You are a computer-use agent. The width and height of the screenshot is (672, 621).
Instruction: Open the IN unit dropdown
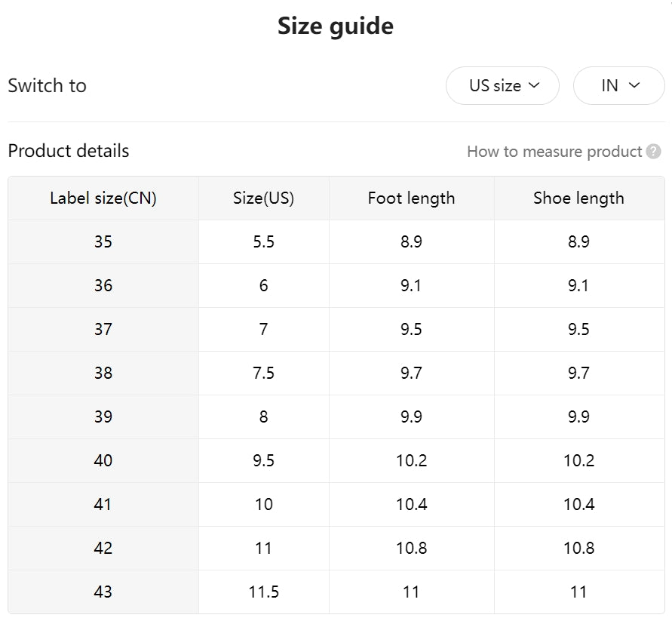pos(619,85)
